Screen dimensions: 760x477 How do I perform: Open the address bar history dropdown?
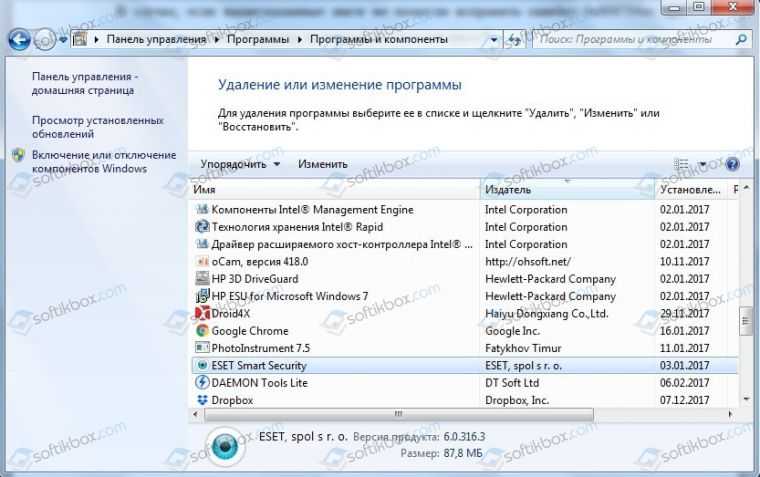[493, 40]
